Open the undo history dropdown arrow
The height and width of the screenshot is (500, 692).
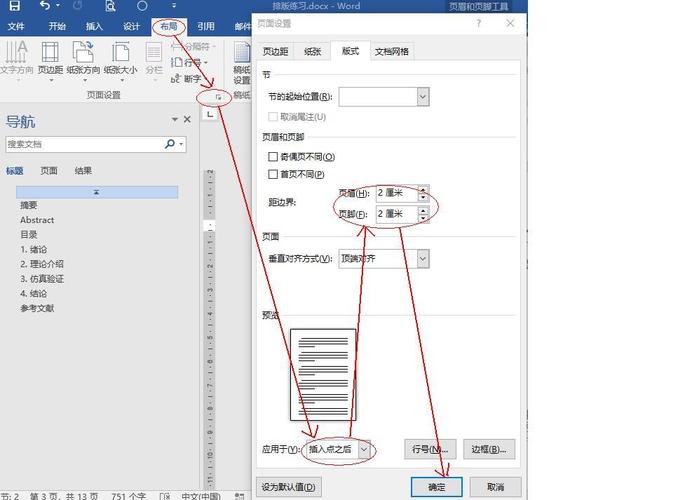pyautogui.click(x=58, y=6)
